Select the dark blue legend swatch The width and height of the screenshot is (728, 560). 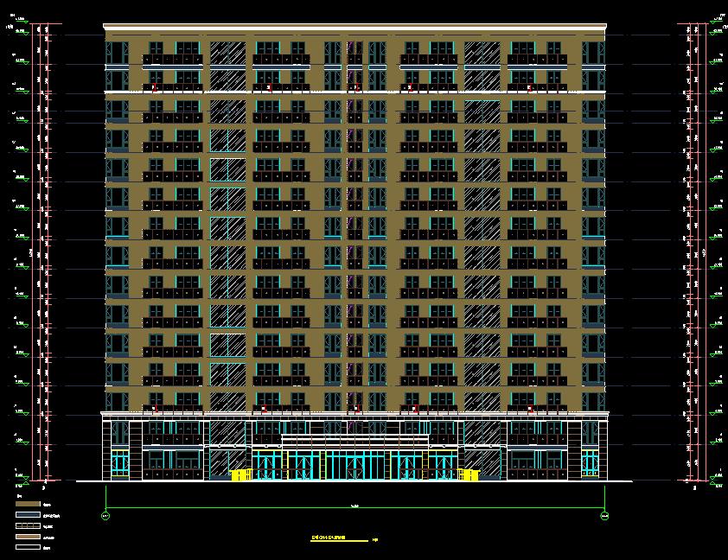click(x=28, y=514)
